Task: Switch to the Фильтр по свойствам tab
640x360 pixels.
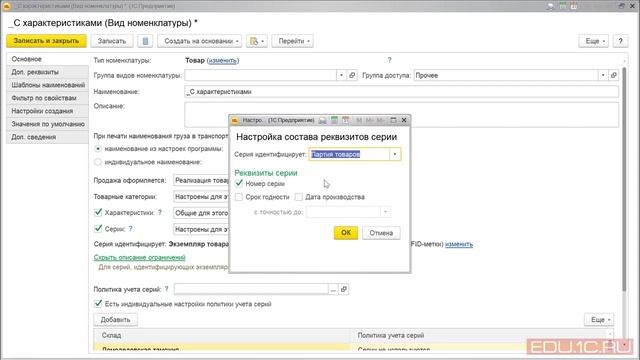Action: click(47, 98)
